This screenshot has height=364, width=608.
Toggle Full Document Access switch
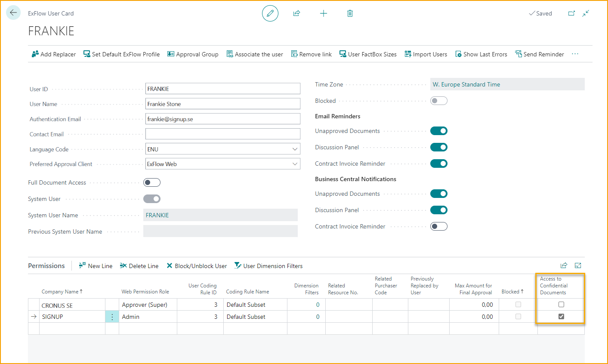coord(152,182)
